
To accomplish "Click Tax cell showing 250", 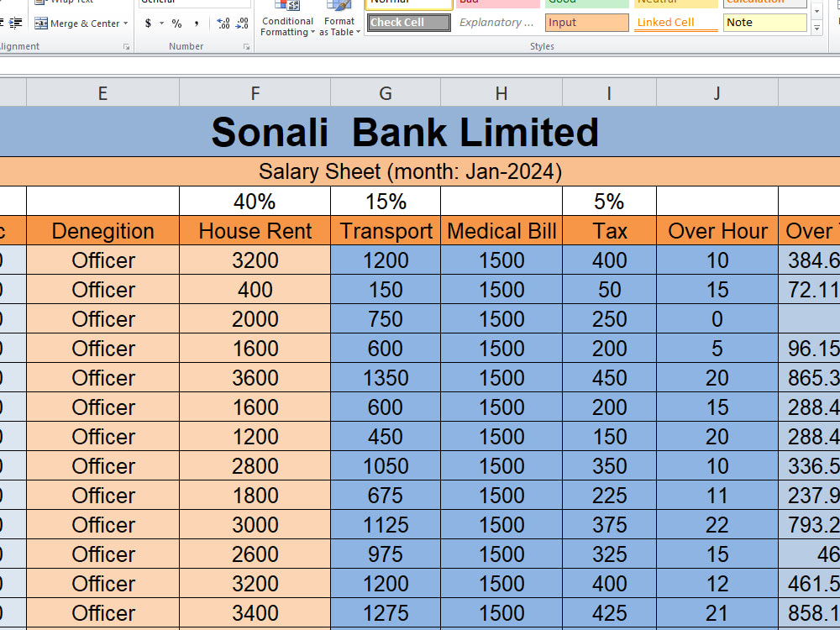I will point(609,318).
